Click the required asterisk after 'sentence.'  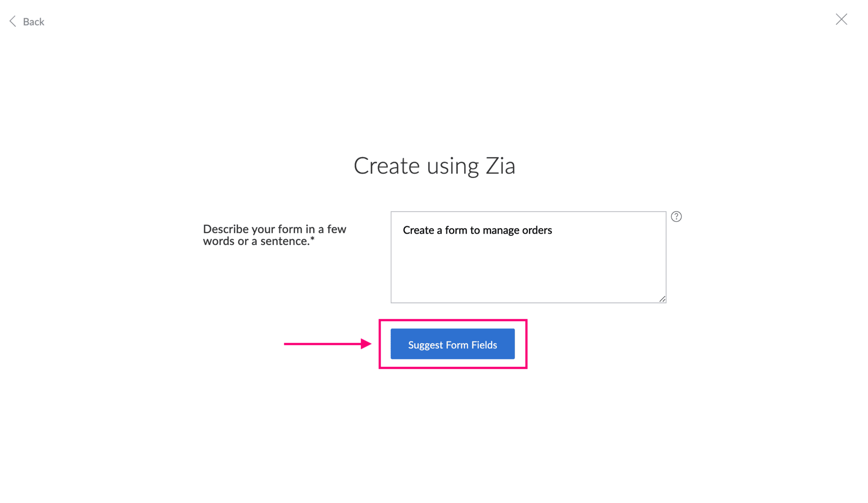tap(312, 239)
